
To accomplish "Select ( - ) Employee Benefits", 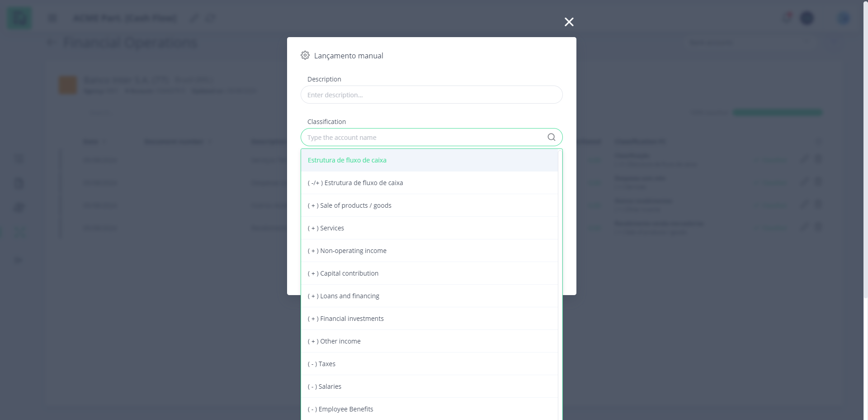I will (x=429, y=409).
